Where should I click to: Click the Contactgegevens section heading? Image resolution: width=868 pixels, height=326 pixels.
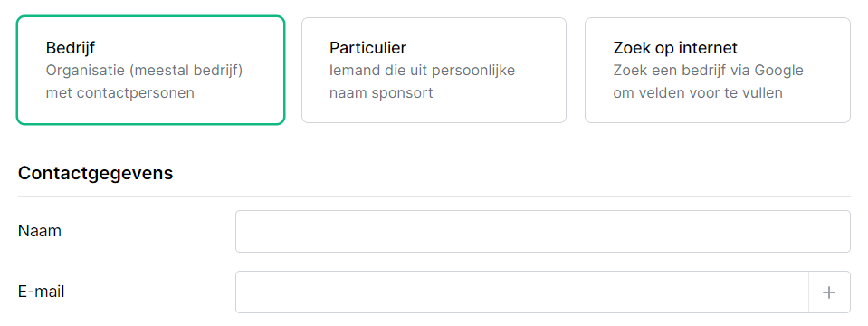pos(96,173)
